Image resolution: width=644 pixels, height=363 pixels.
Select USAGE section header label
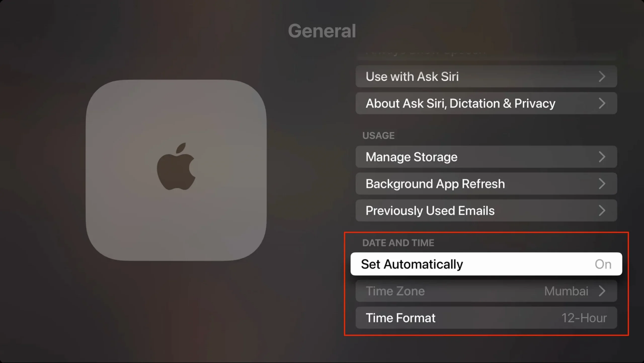379,135
